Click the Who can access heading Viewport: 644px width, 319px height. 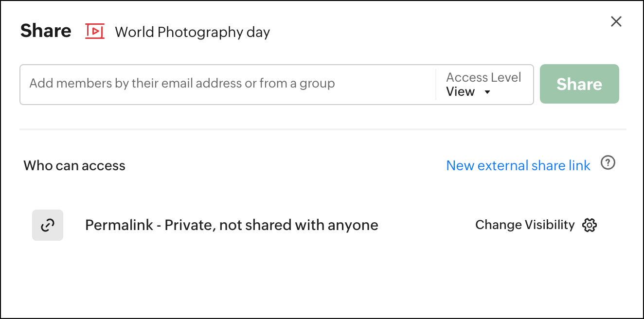[74, 165]
